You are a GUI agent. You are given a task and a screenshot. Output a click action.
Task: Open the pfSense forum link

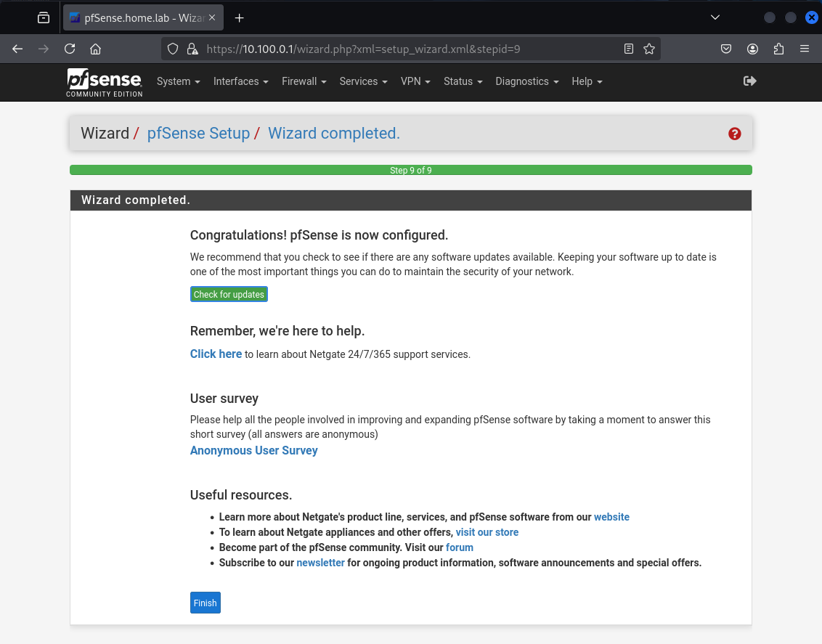click(x=459, y=547)
